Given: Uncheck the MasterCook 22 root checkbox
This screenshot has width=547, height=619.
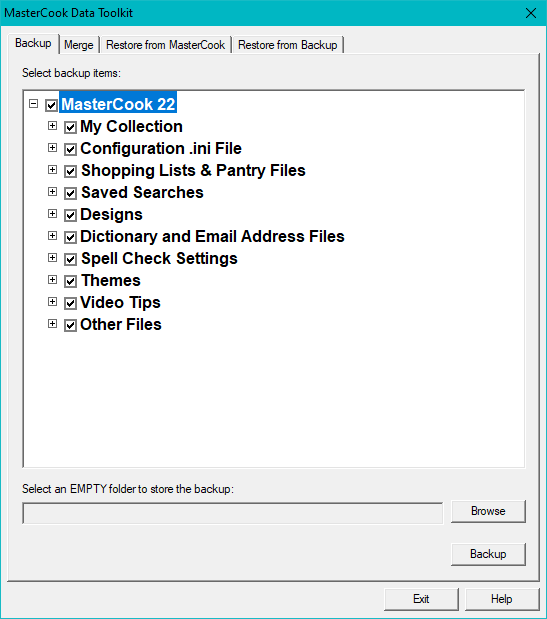Looking at the screenshot, I should (51, 105).
